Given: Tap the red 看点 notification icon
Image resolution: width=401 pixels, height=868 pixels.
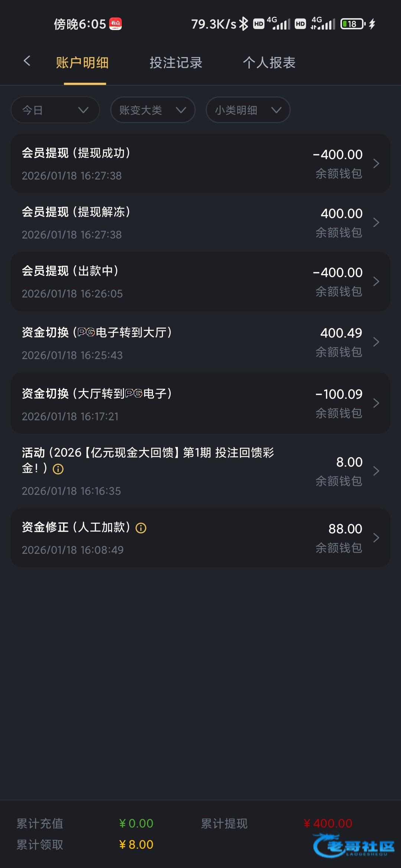Looking at the screenshot, I should [x=115, y=24].
